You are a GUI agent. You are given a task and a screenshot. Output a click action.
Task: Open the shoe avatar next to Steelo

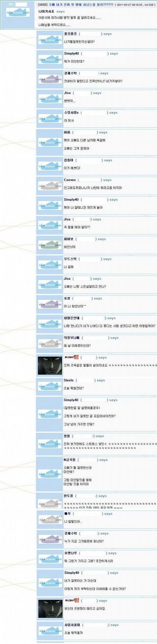(50, 386)
